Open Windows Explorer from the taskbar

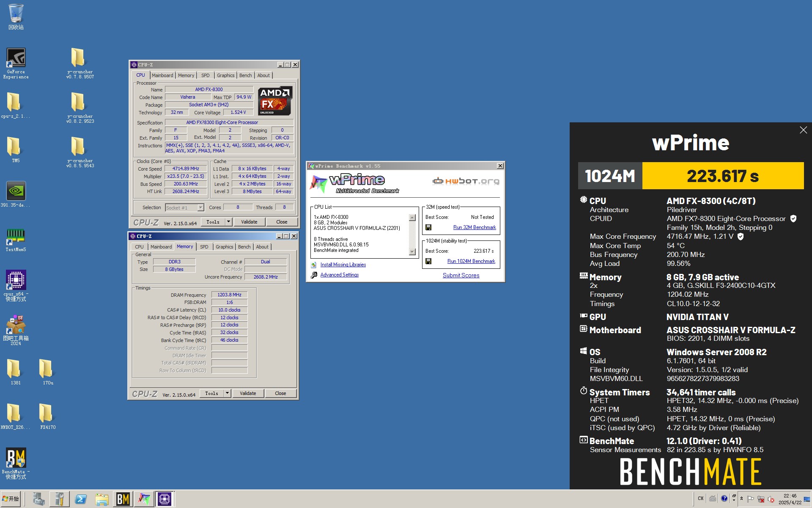pos(102,499)
